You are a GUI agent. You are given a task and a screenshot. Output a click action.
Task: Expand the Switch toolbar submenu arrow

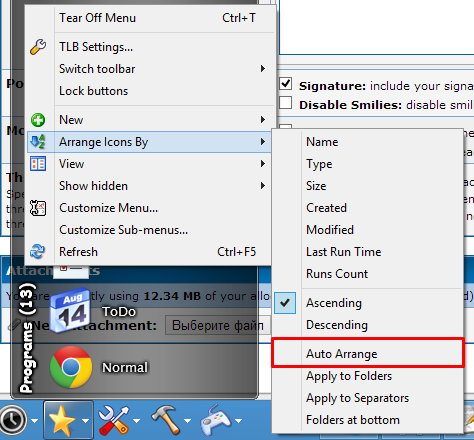[x=263, y=69]
